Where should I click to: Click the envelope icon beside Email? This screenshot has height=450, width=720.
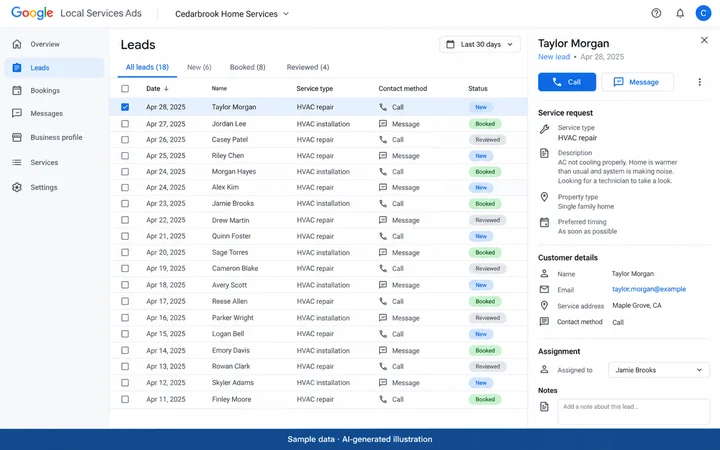click(x=544, y=289)
